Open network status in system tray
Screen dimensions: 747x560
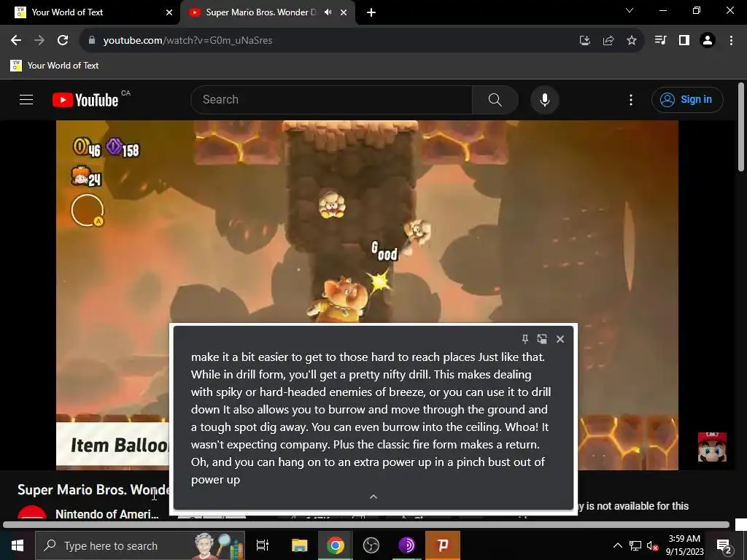pos(635,545)
